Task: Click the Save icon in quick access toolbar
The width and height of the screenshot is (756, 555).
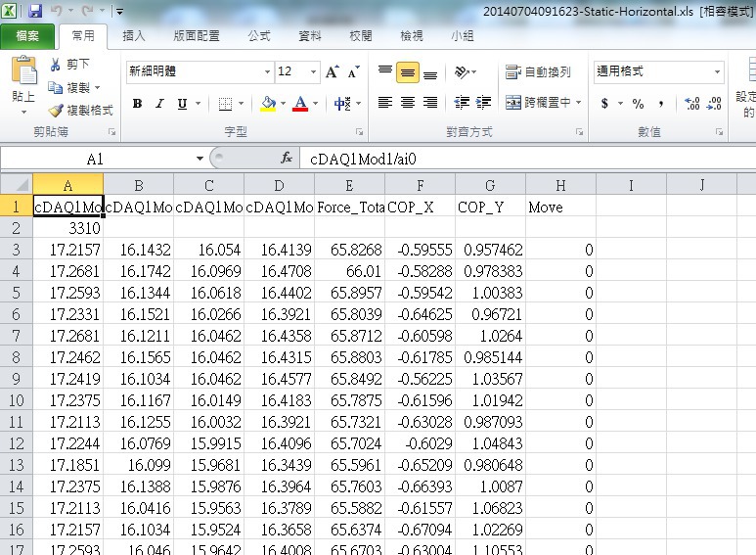Action: pyautogui.click(x=35, y=12)
